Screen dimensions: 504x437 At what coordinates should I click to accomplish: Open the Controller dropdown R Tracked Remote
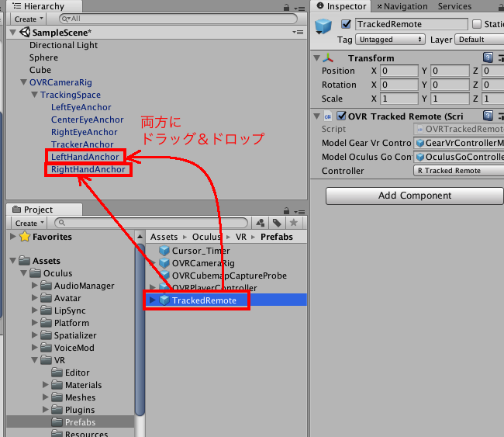pyautogui.click(x=459, y=171)
